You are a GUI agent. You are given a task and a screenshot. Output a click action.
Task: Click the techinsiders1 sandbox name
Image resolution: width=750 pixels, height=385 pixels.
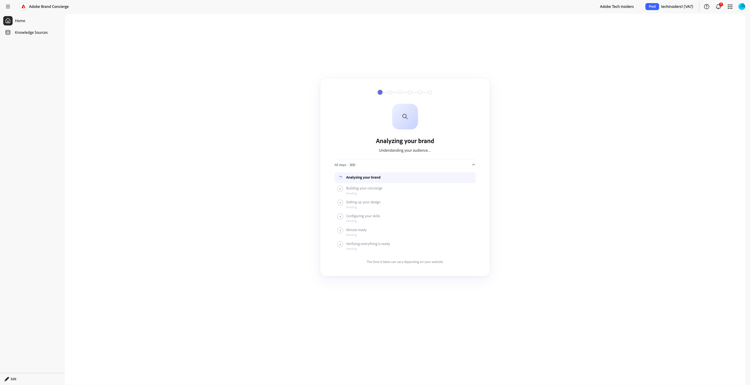[677, 6]
